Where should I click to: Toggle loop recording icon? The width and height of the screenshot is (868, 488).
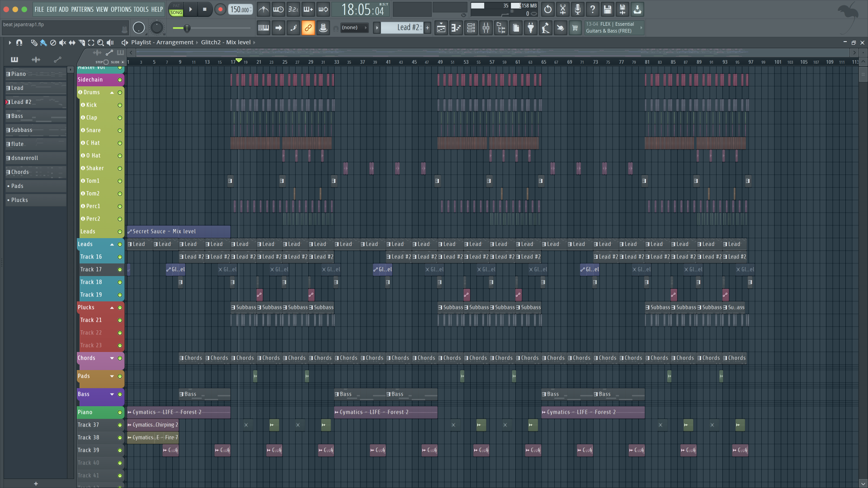click(x=323, y=9)
